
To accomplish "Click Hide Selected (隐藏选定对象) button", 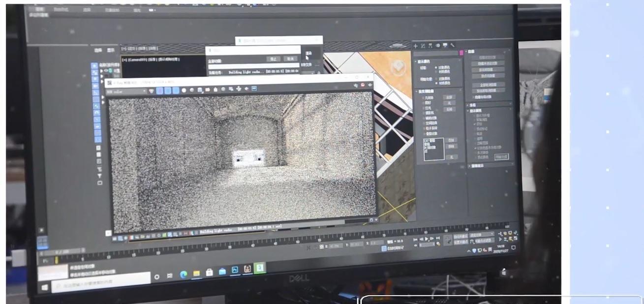I will coord(487,58).
